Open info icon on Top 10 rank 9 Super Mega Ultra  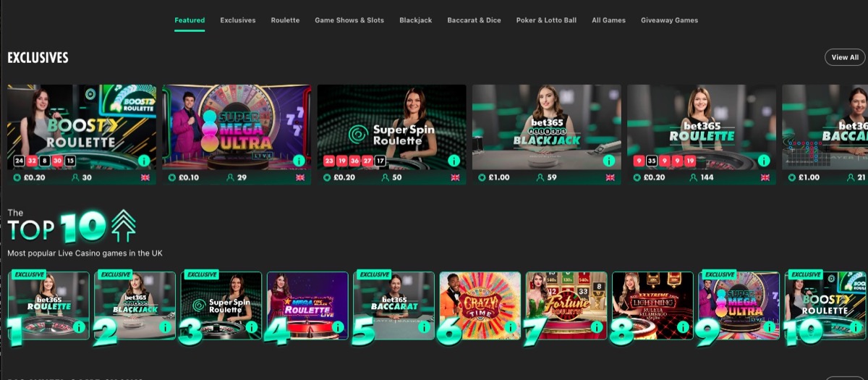pos(769,327)
